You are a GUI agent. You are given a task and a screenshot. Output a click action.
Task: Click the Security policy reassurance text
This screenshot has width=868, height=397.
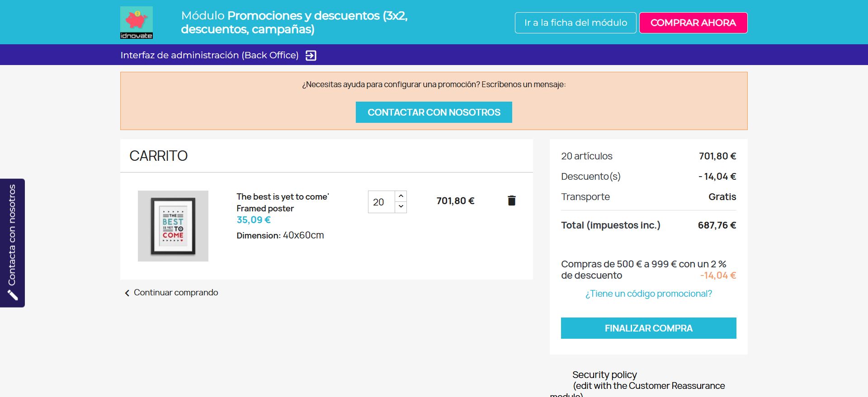pyautogui.click(x=604, y=375)
